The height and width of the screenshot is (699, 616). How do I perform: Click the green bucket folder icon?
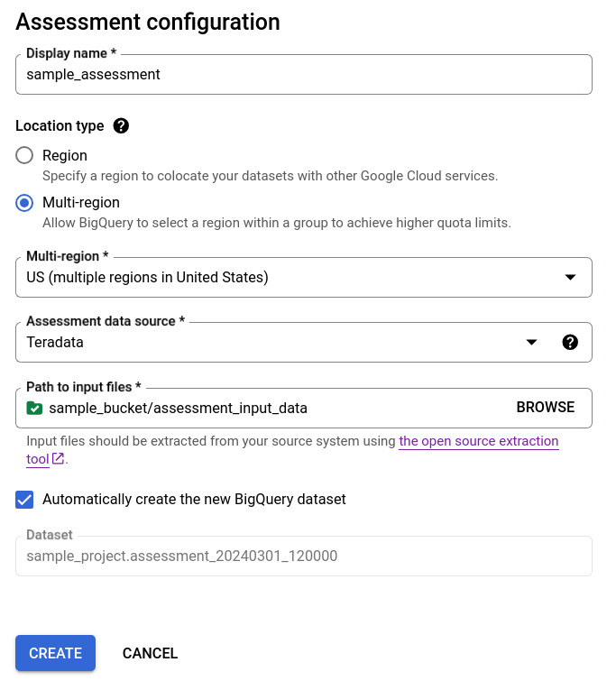click(34, 408)
